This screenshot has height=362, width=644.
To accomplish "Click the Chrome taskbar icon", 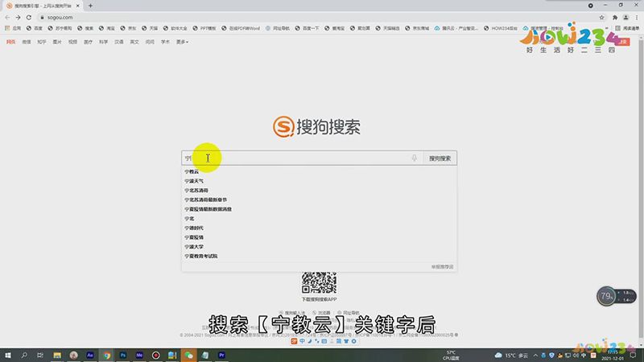I will [107, 355].
